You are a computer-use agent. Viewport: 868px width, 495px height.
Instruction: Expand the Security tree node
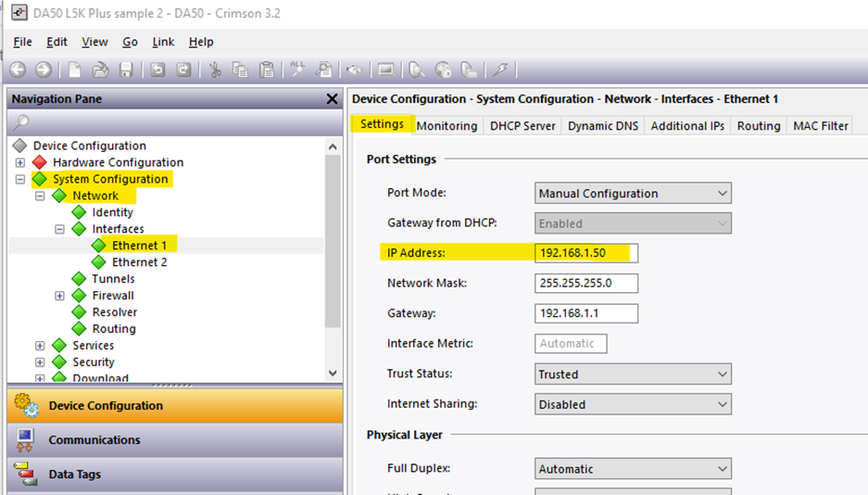[x=40, y=362]
